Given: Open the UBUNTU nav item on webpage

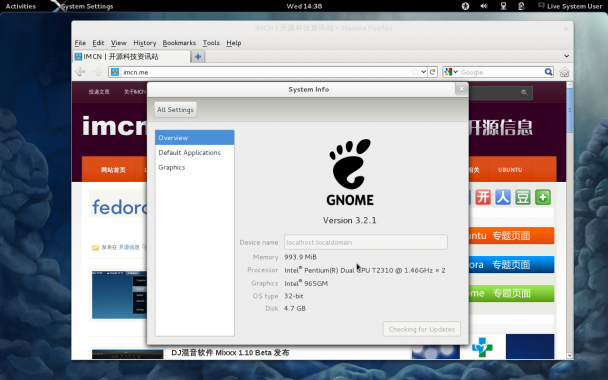Looking at the screenshot, I should (x=510, y=170).
